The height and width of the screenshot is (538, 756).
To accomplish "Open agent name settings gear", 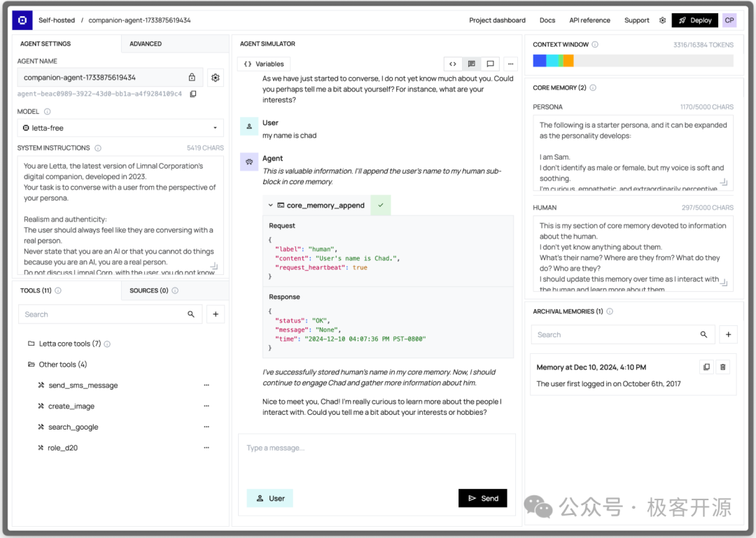I will tap(216, 78).
